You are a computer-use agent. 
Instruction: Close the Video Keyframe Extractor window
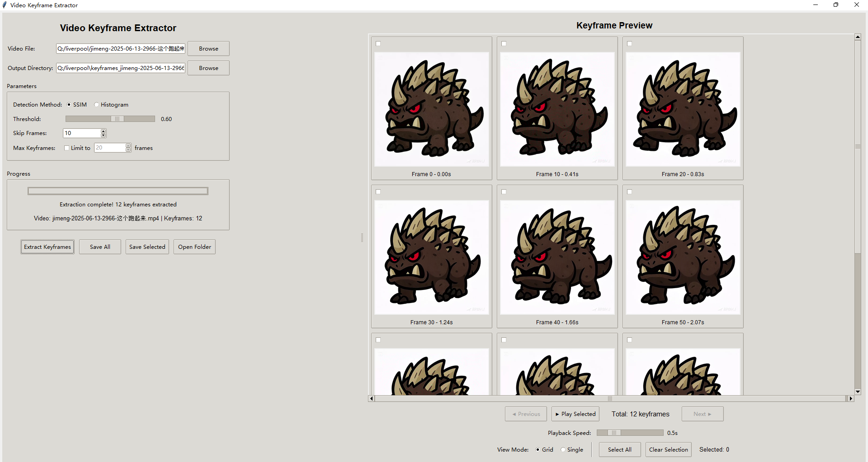point(857,5)
